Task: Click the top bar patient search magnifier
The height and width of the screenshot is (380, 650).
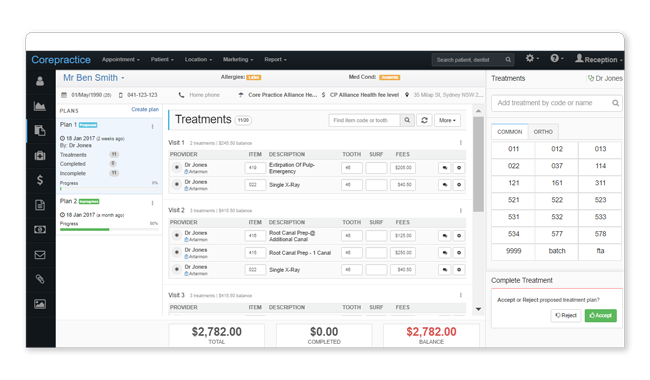Action: 508,60
